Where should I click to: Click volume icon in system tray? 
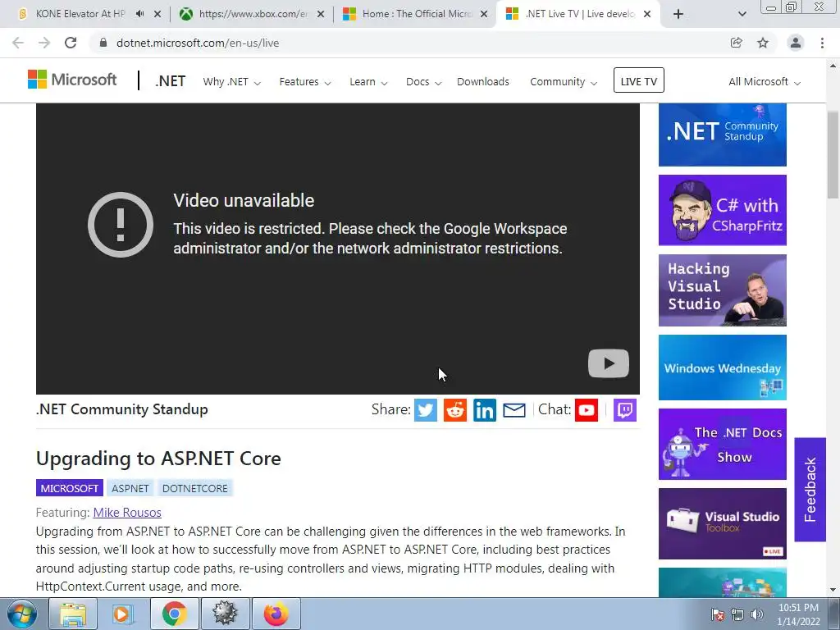pyautogui.click(x=757, y=614)
